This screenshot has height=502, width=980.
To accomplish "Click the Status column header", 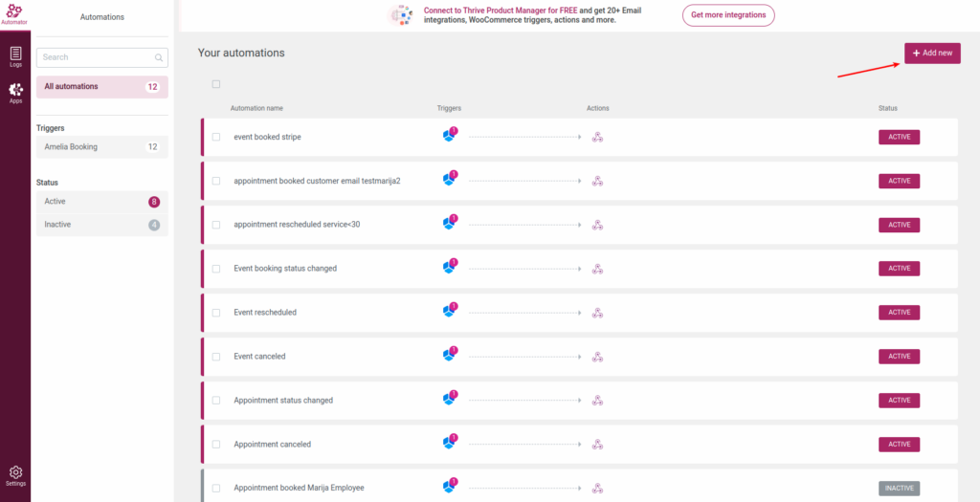I will [x=887, y=108].
